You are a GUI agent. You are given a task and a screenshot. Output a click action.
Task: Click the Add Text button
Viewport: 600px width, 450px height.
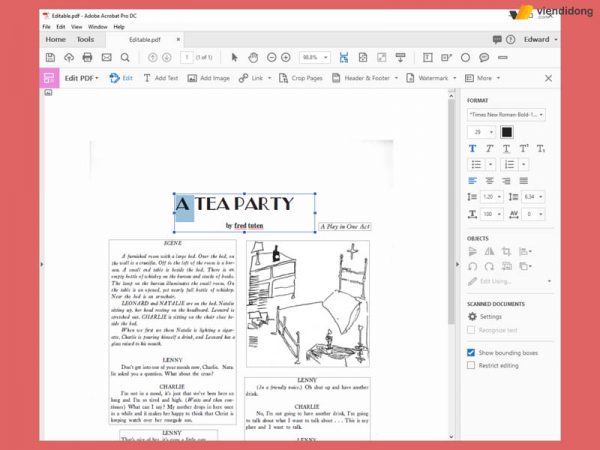[x=161, y=78]
